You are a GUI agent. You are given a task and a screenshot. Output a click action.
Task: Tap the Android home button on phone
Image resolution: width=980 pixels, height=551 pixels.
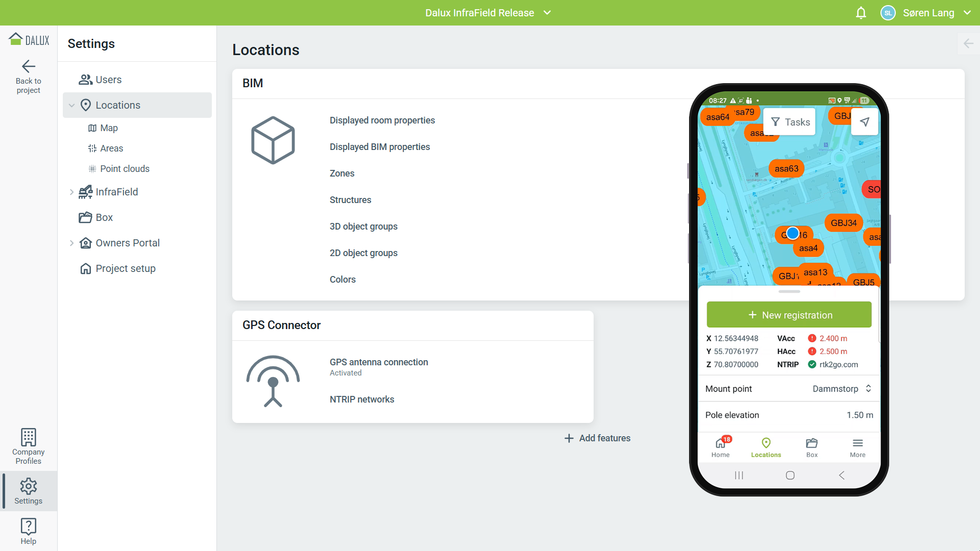[x=790, y=475]
